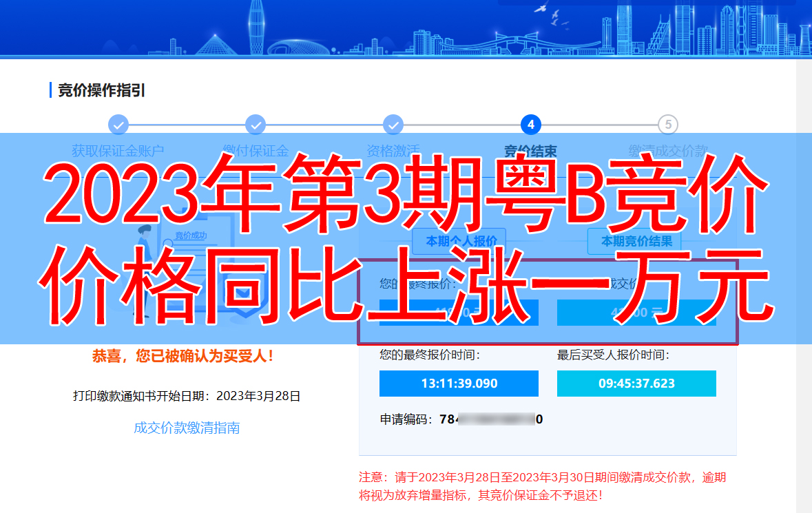Click the 您的最终报价时间 label

coord(430,355)
